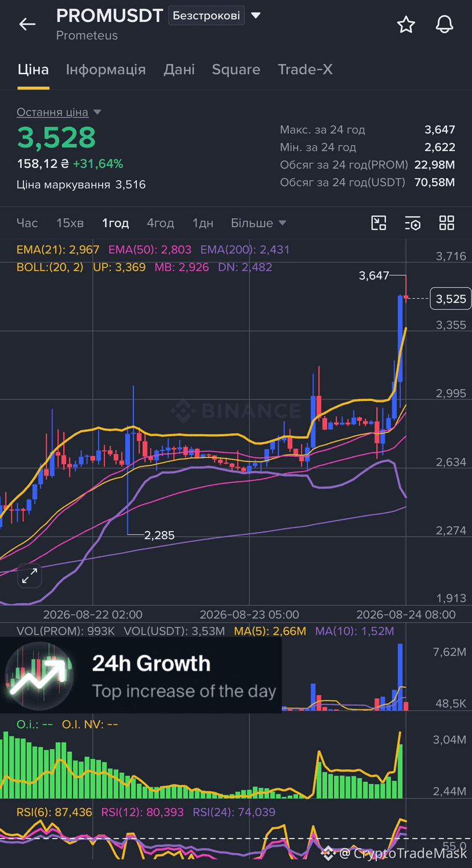Click the 24h high value 3,647 in stats
Image resolution: width=472 pixels, height=868 pixels.
pos(440,130)
